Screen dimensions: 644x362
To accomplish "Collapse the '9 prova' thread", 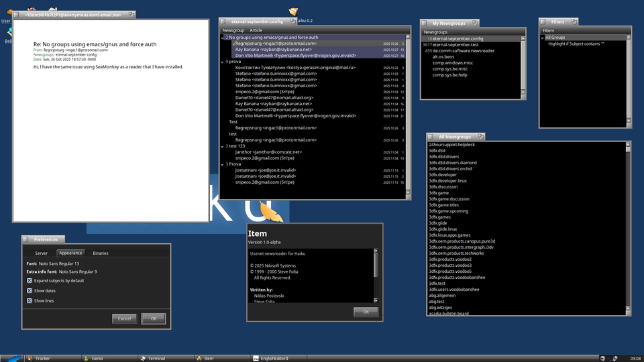I will click(223, 62).
